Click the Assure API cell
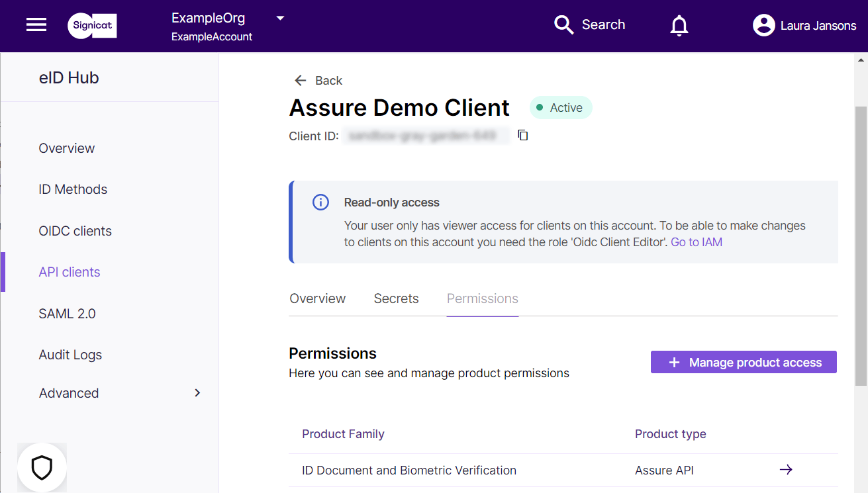 pyautogui.click(x=664, y=471)
